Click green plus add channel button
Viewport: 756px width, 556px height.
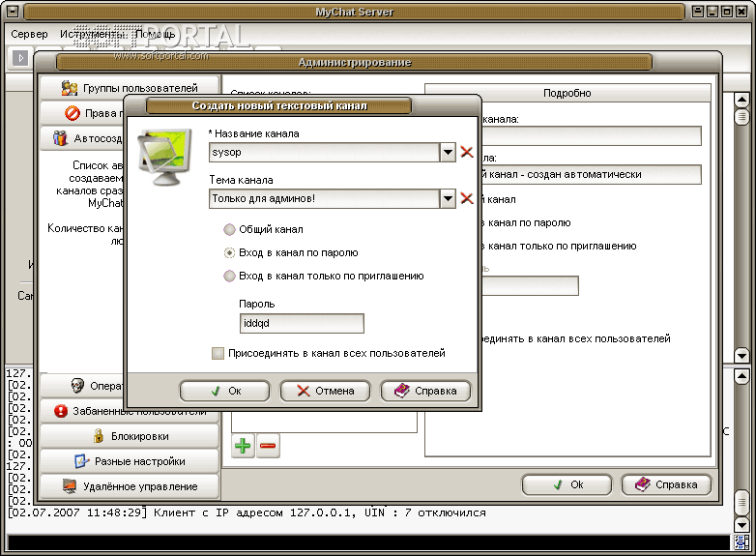[x=243, y=446]
